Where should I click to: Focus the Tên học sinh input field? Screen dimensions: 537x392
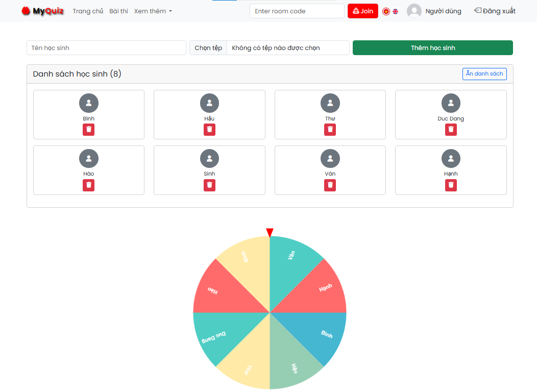(106, 48)
